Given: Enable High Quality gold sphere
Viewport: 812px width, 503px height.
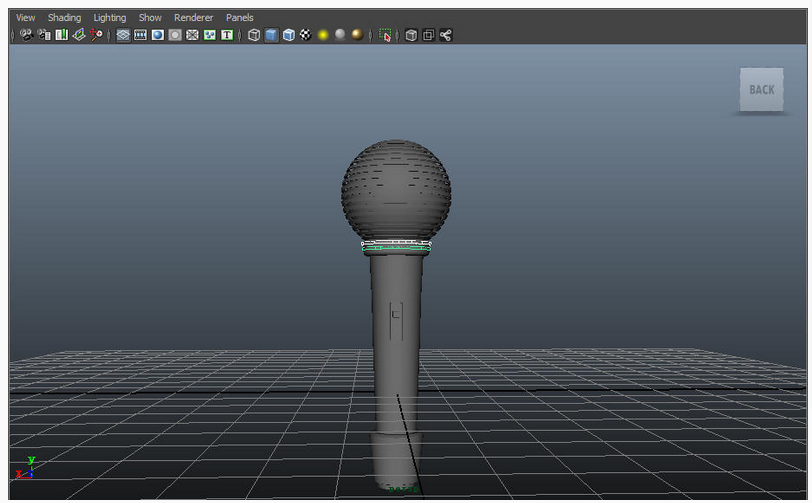Looking at the screenshot, I should point(357,35).
